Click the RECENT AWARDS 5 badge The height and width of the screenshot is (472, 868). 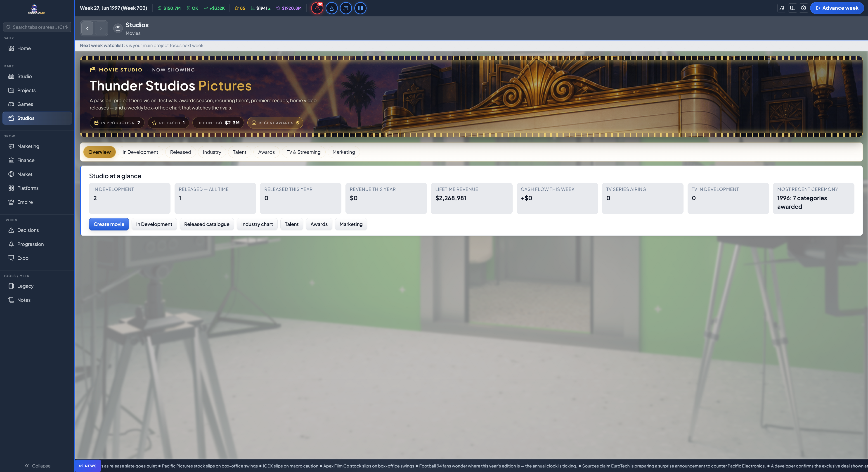(275, 123)
